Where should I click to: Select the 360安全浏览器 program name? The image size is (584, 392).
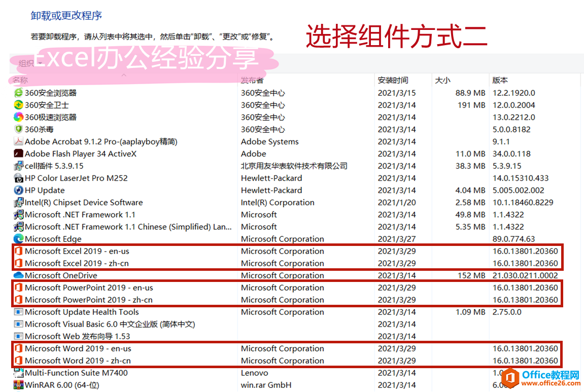click(x=51, y=93)
